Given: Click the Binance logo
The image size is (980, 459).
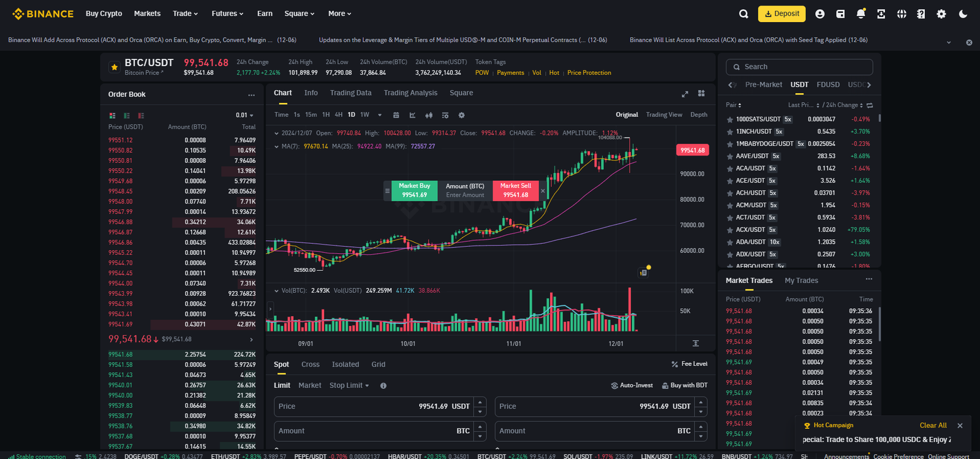Looking at the screenshot, I should pos(43,13).
